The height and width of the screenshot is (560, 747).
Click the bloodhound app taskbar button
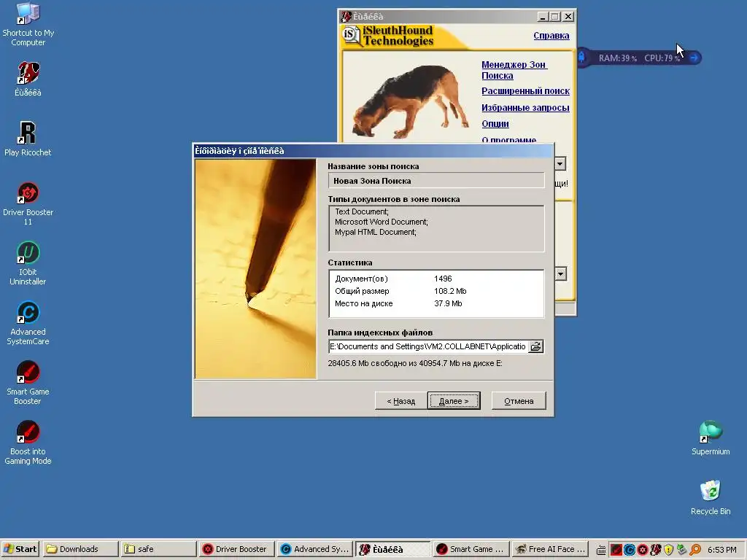[393, 549]
